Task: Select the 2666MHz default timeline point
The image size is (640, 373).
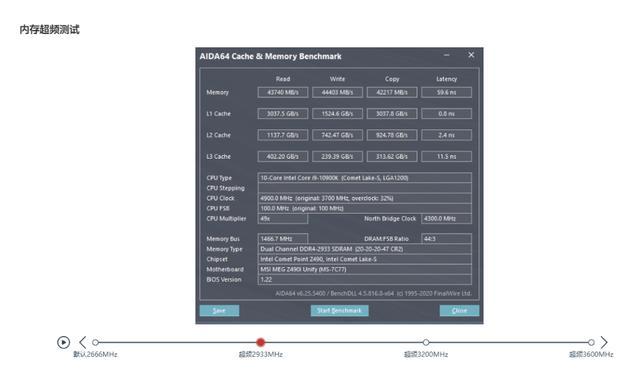Action: (95, 342)
